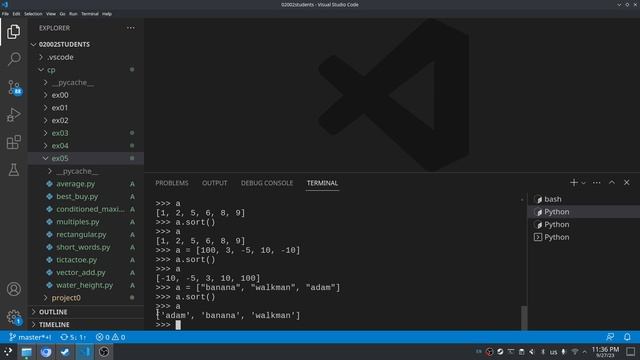Switch to the OUTPUT tab
640x360 pixels.
pyautogui.click(x=215, y=183)
